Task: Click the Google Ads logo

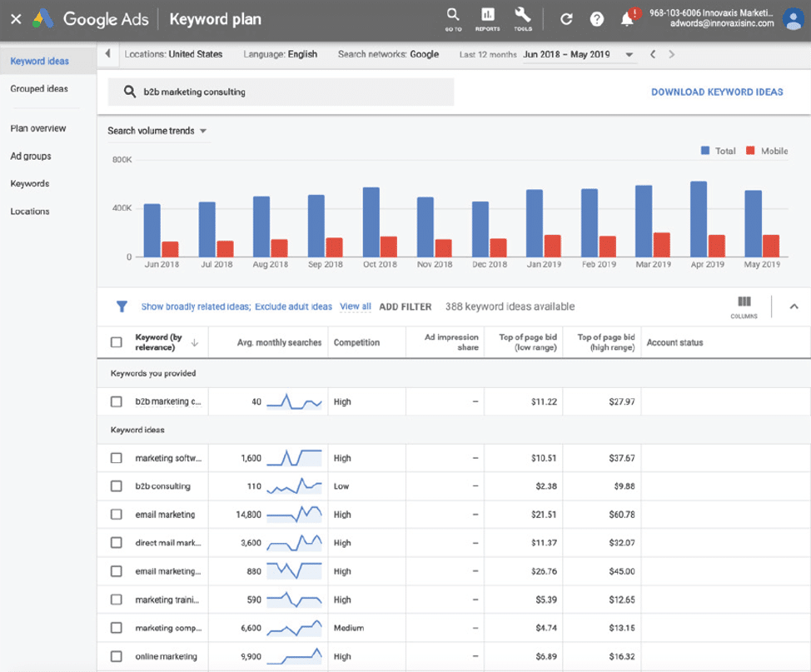Action: [43, 18]
